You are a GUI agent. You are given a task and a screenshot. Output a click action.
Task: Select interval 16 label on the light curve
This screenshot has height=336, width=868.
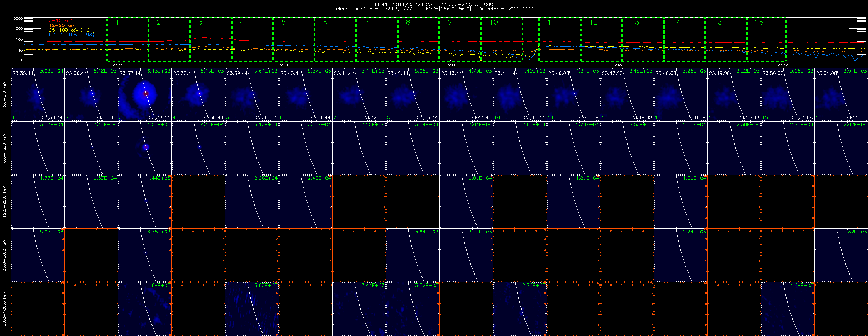tap(759, 22)
